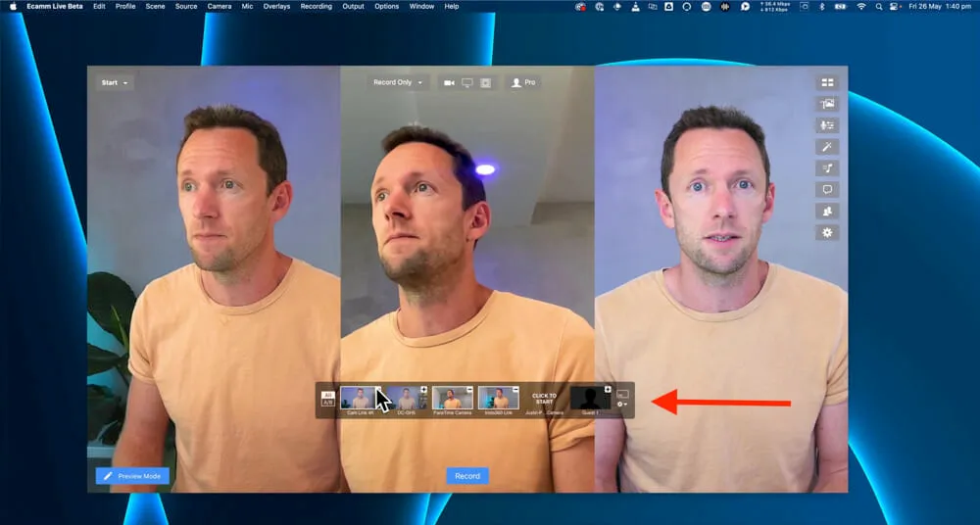
Task: Open the Overlays panel icon
Action: click(x=827, y=104)
